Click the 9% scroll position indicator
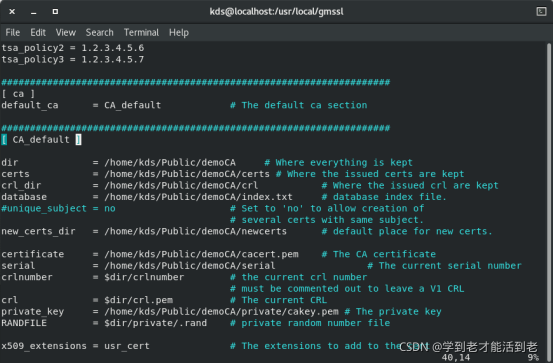Viewport: 554px width, 363px height. [533, 358]
